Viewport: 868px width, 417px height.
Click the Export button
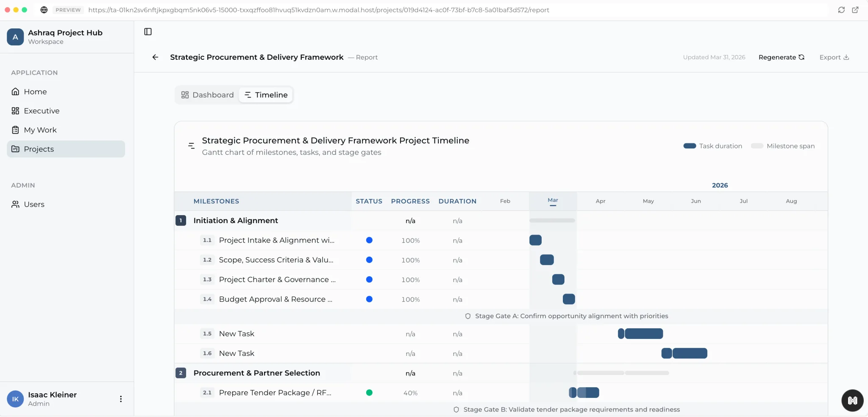click(x=834, y=57)
